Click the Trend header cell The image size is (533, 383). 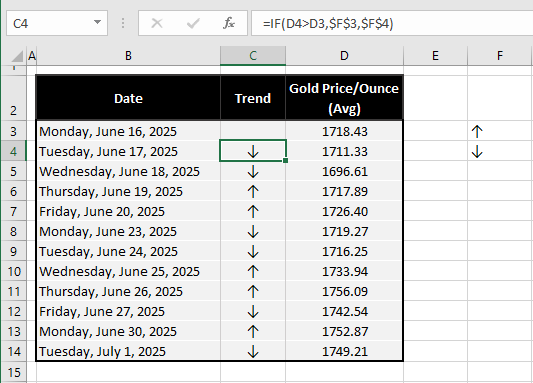coord(253,98)
